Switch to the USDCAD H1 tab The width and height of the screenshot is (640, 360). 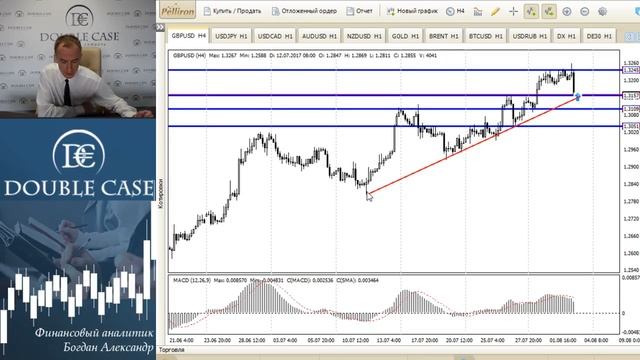coord(275,36)
